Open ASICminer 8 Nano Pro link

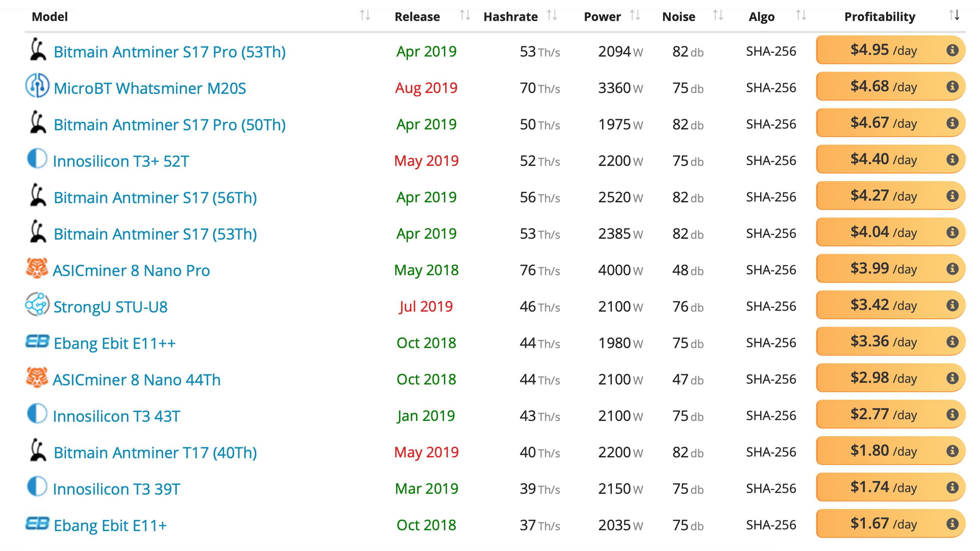[x=131, y=270]
